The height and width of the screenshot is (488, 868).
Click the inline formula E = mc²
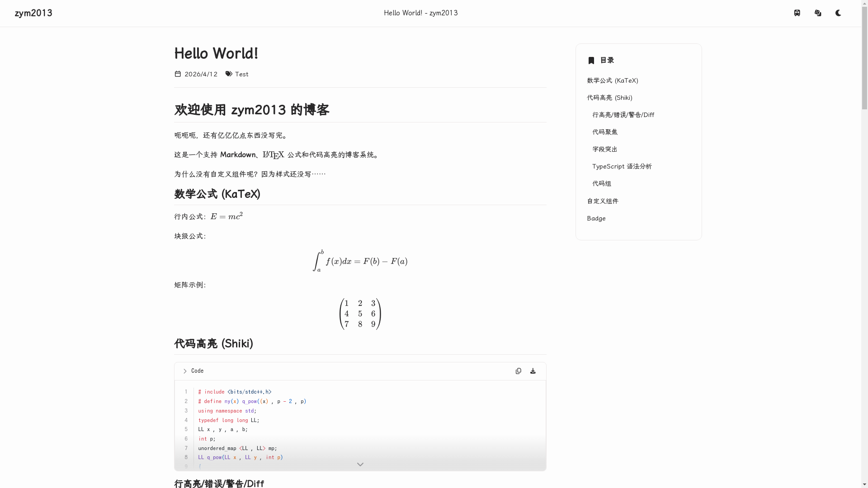click(x=226, y=216)
